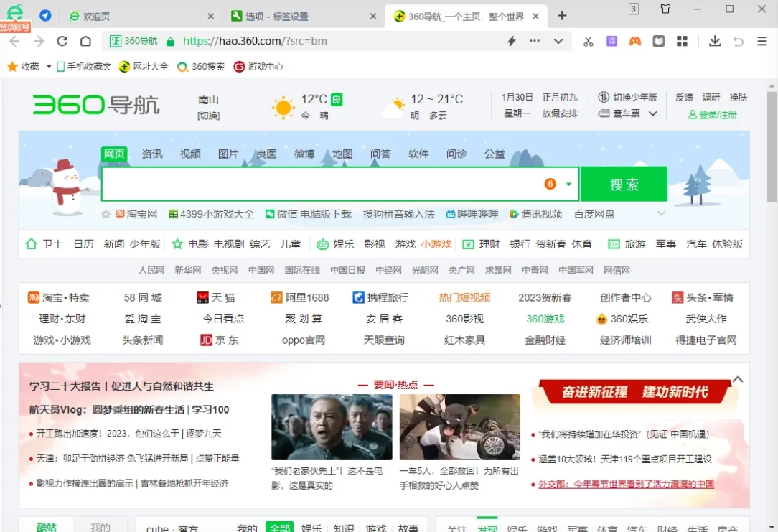
Task: Expand the favorites dropdown arrow
Action: [49, 67]
